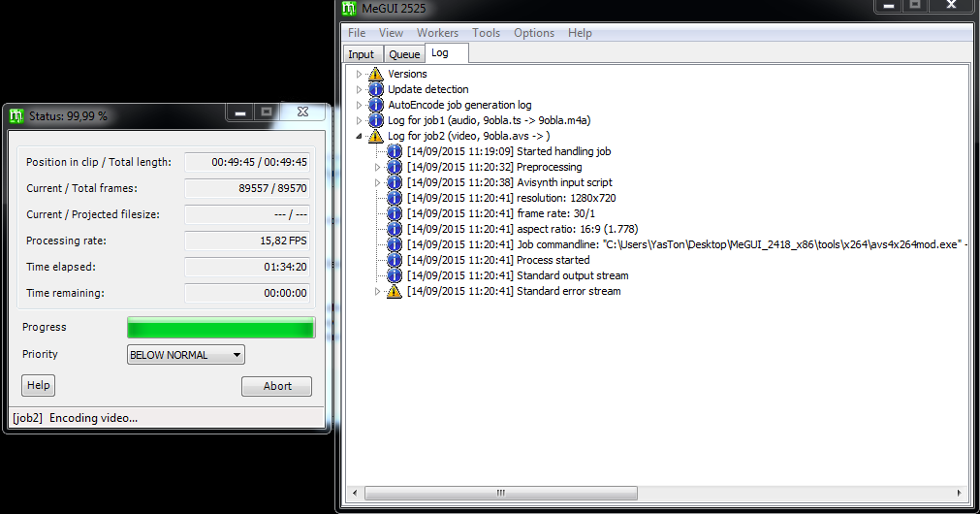980x514 pixels.
Task: Click the green encoding progress bar
Action: pyautogui.click(x=221, y=328)
